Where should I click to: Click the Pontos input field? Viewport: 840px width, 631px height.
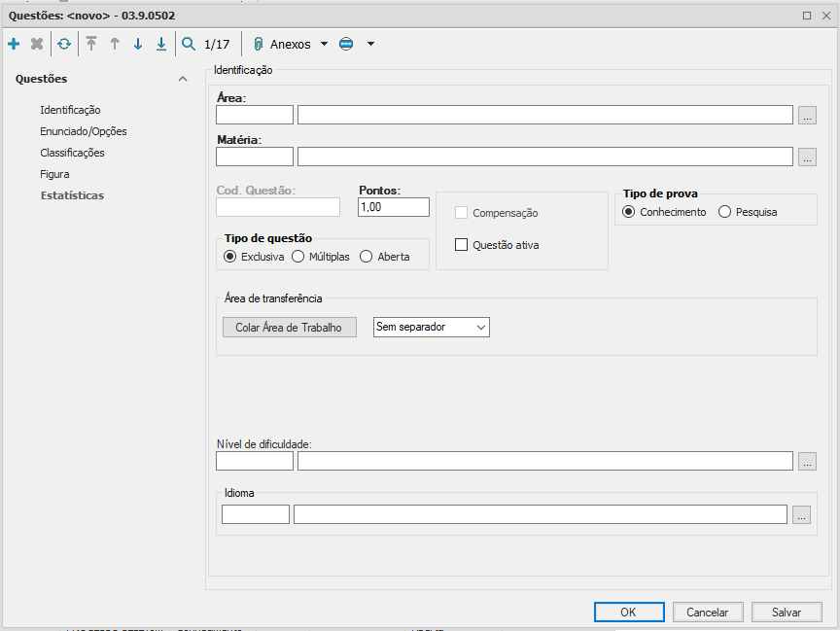[x=393, y=207]
